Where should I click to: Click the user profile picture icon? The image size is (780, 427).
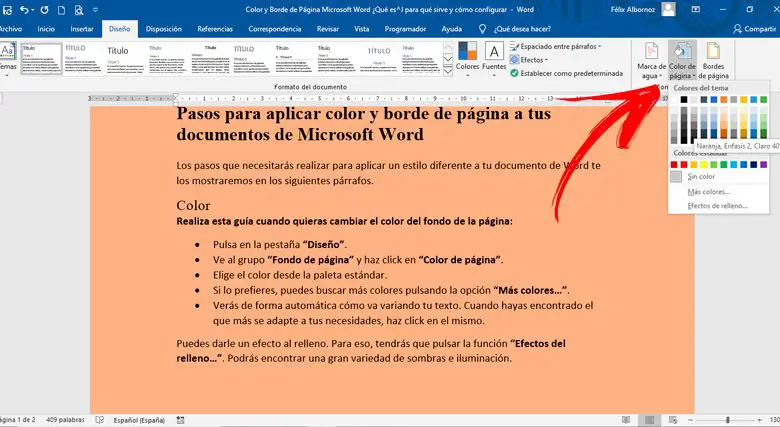coord(669,9)
